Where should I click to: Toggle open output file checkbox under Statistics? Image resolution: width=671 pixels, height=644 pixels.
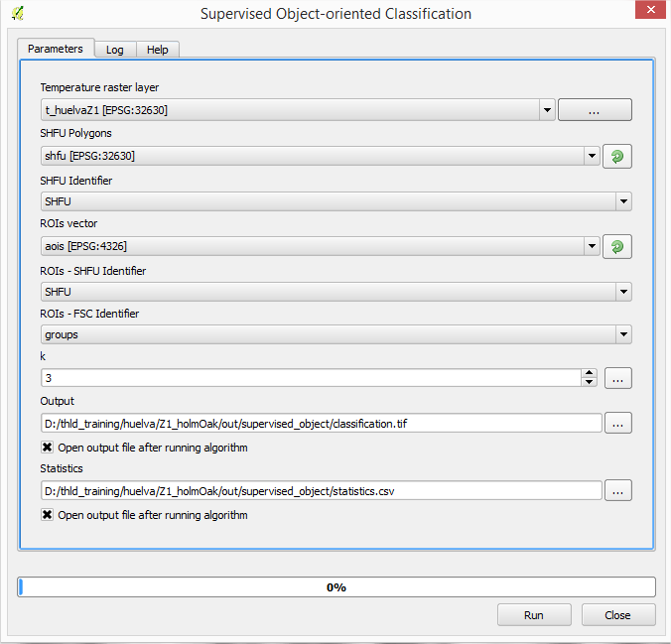47,514
